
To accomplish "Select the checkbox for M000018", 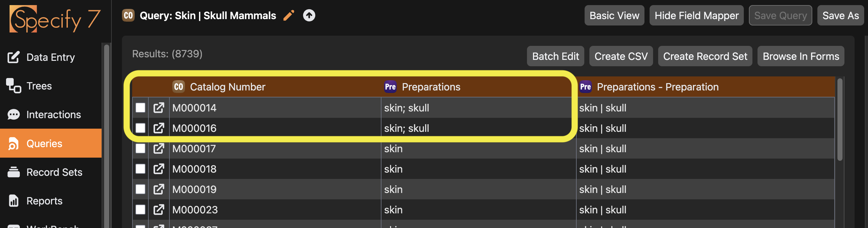I will click(140, 169).
